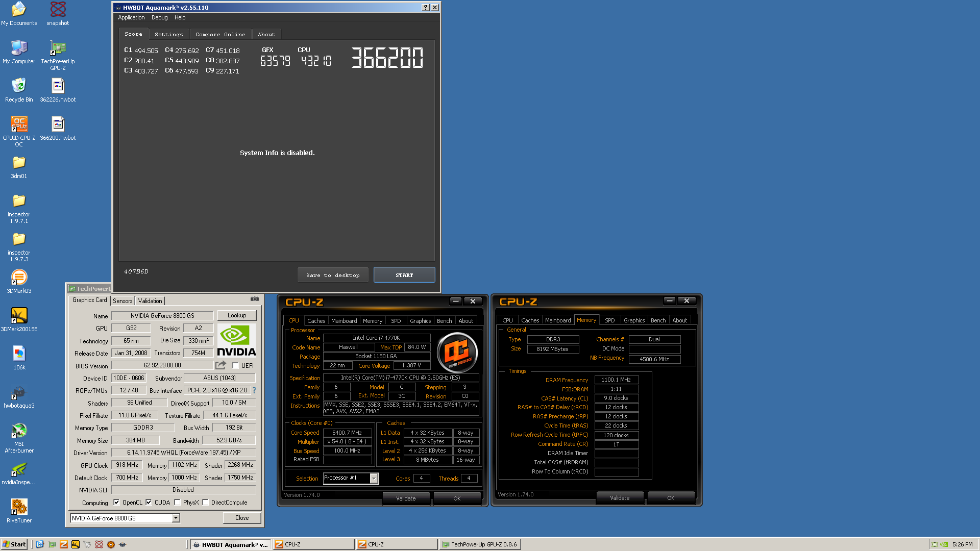Launch MSI Afterburner desktop shortcut

click(x=19, y=430)
